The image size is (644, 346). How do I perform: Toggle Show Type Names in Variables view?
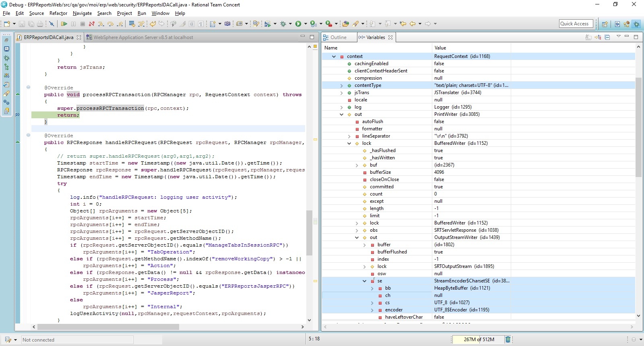point(588,37)
